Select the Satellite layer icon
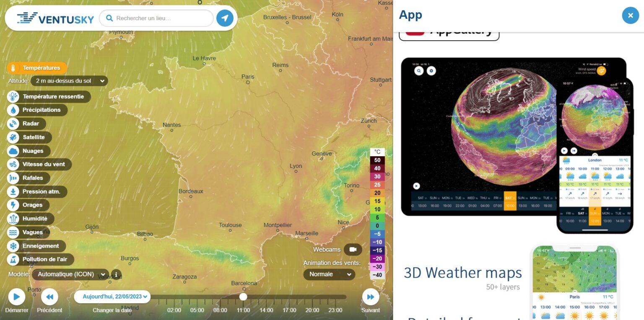 [x=13, y=137]
